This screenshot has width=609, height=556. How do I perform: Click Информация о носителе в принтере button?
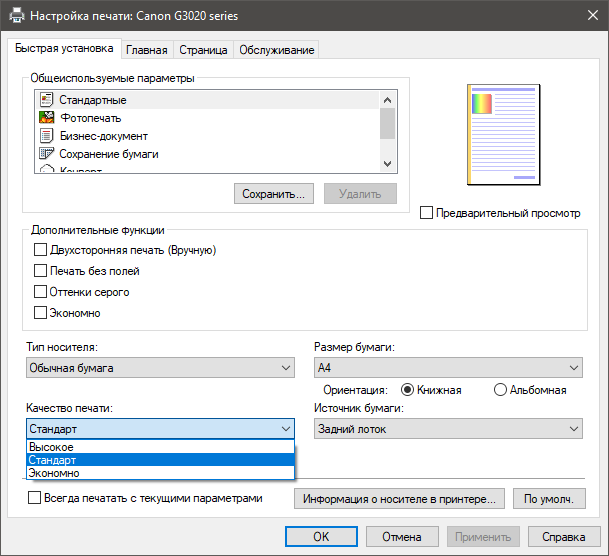pyautogui.click(x=399, y=499)
